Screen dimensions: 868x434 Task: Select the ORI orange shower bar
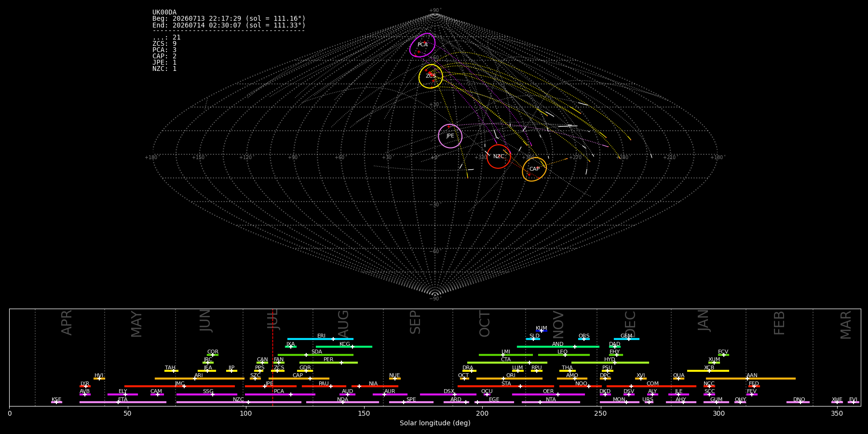[509, 379]
